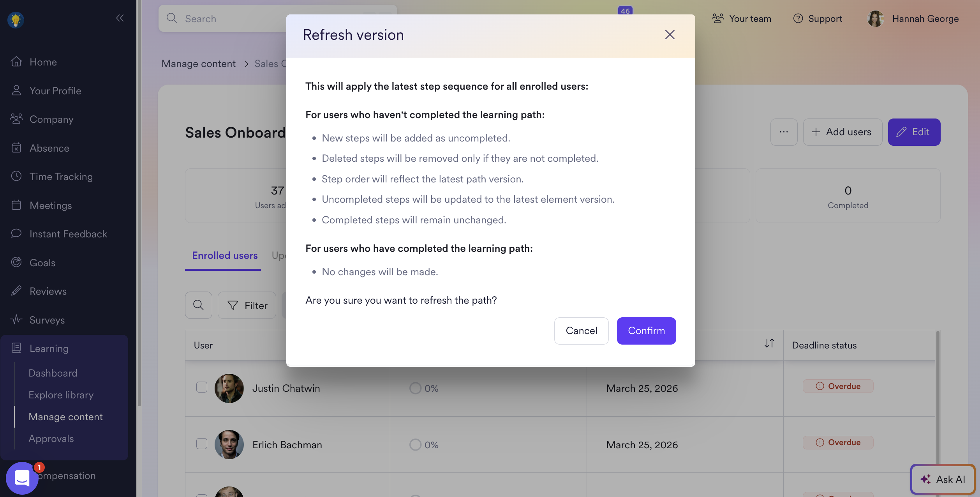Select the checkbox for Erlich Bachman
This screenshot has width=980, height=497.
202,444
